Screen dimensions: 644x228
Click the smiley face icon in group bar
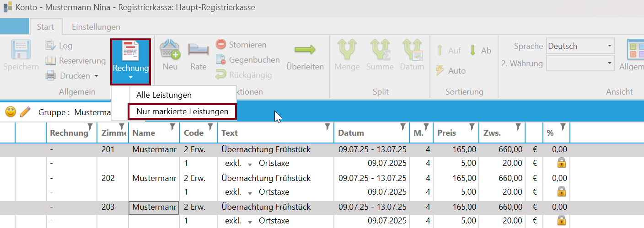click(11, 111)
